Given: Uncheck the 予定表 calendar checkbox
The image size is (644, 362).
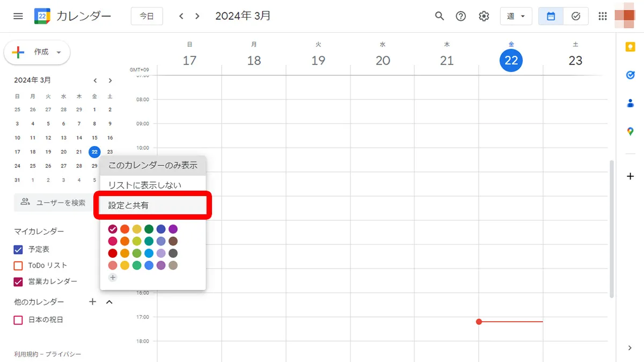Looking at the screenshot, I should point(18,249).
